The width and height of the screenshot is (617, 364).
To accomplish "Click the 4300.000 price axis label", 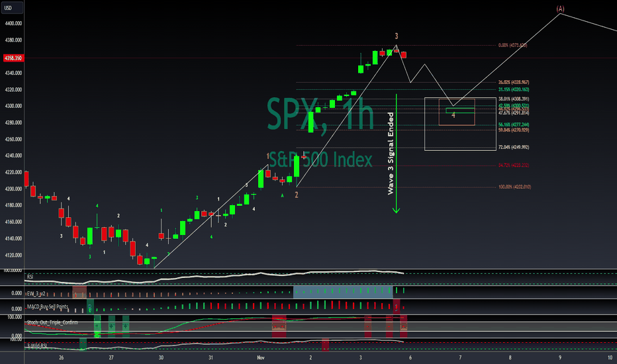I will [13, 107].
